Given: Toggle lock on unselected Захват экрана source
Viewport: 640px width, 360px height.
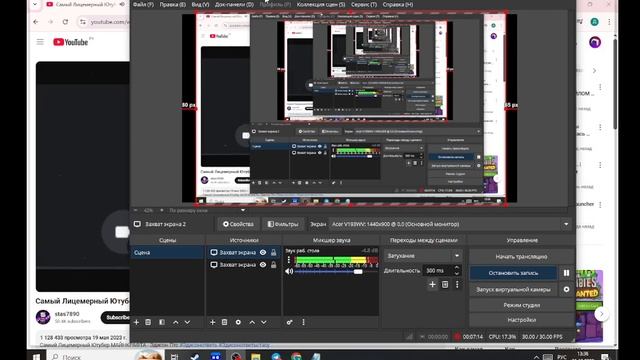Looking at the screenshot, I should point(273,265).
